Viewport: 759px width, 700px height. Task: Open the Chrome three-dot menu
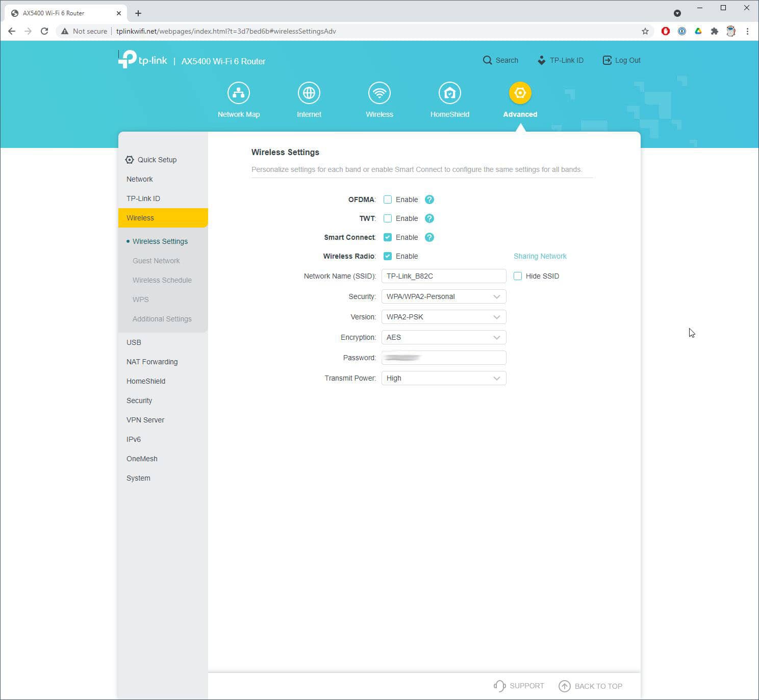(747, 31)
